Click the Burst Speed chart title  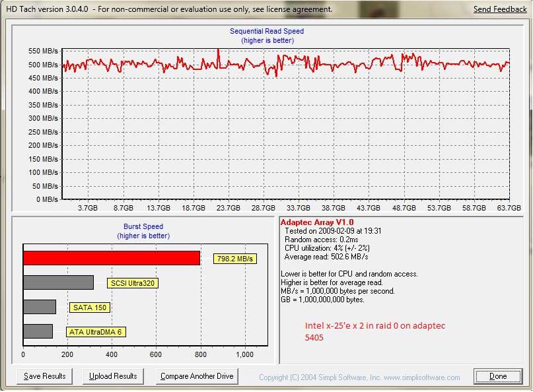point(143,226)
